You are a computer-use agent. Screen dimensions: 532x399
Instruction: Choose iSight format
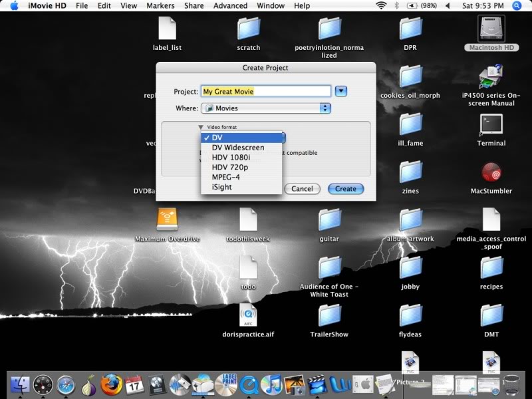point(241,187)
